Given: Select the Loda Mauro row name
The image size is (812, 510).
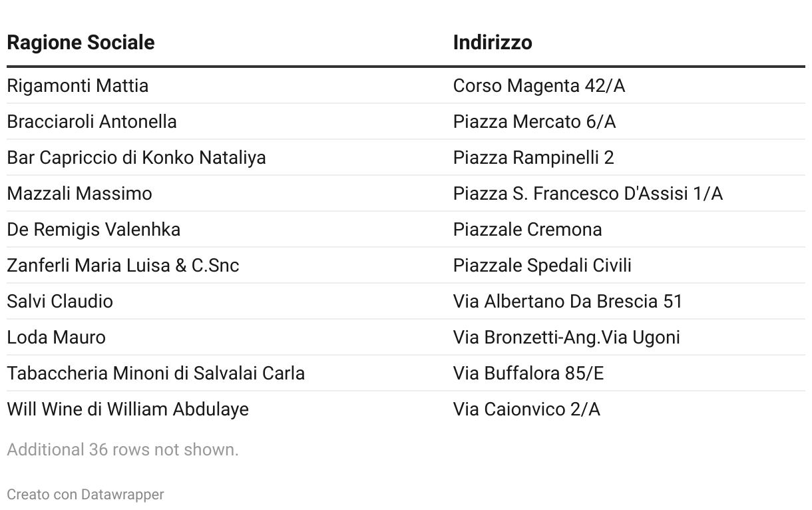Looking at the screenshot, I should 57,338.
